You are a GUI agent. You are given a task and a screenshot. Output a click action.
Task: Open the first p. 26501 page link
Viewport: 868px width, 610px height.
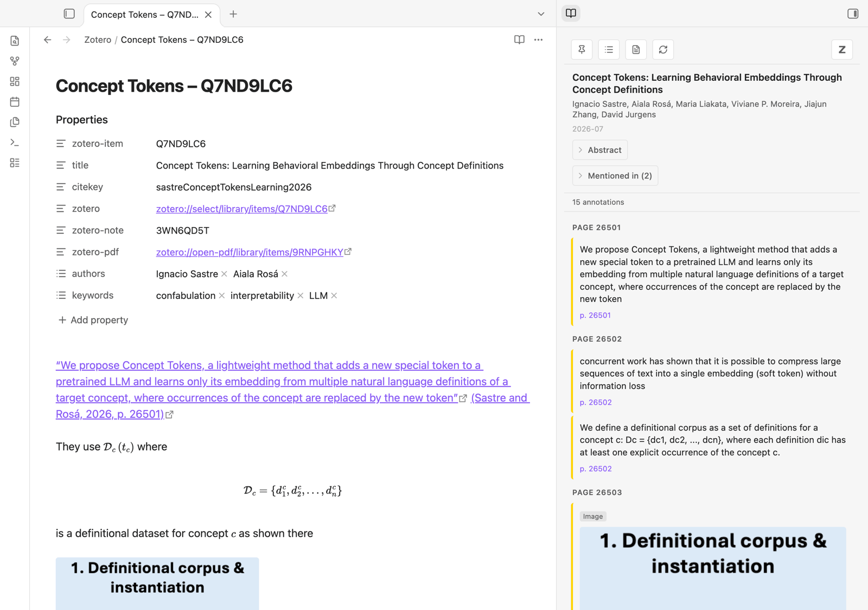tap(595, 315)
